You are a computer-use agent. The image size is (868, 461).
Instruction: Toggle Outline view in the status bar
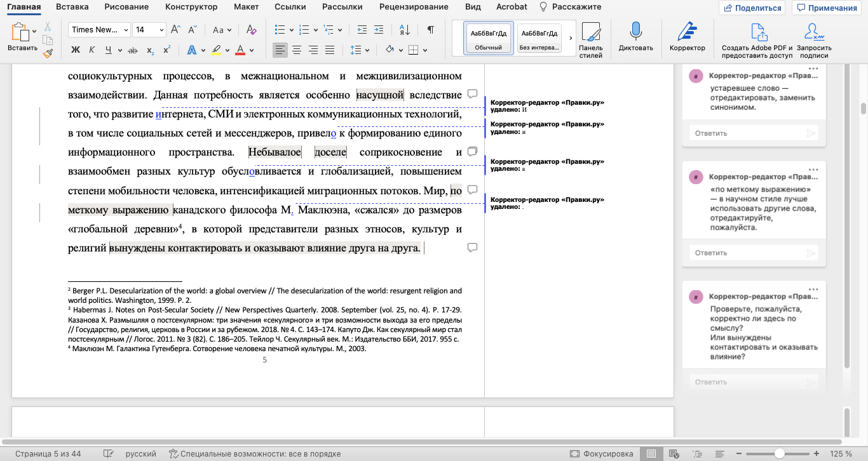pos(698,454)
